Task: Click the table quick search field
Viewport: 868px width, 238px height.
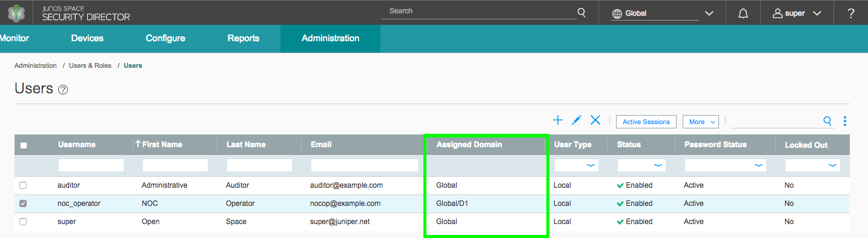Action: click(777, 121)
